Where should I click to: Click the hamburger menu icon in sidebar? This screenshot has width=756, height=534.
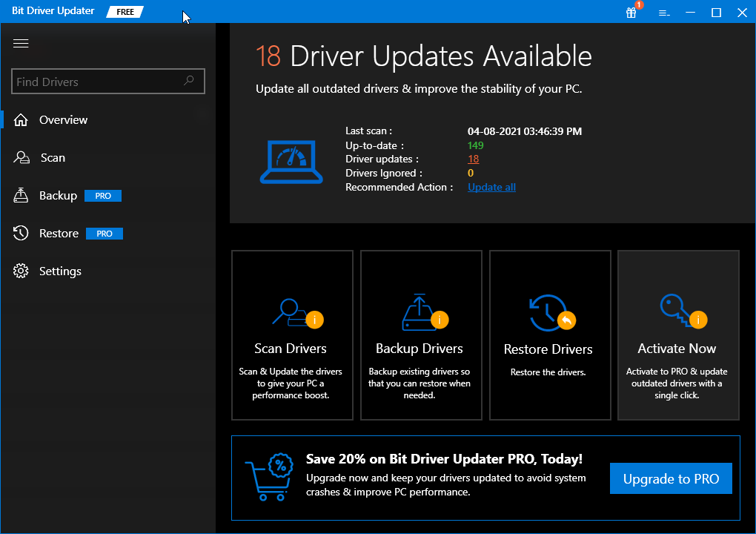(x=21, y=44)
